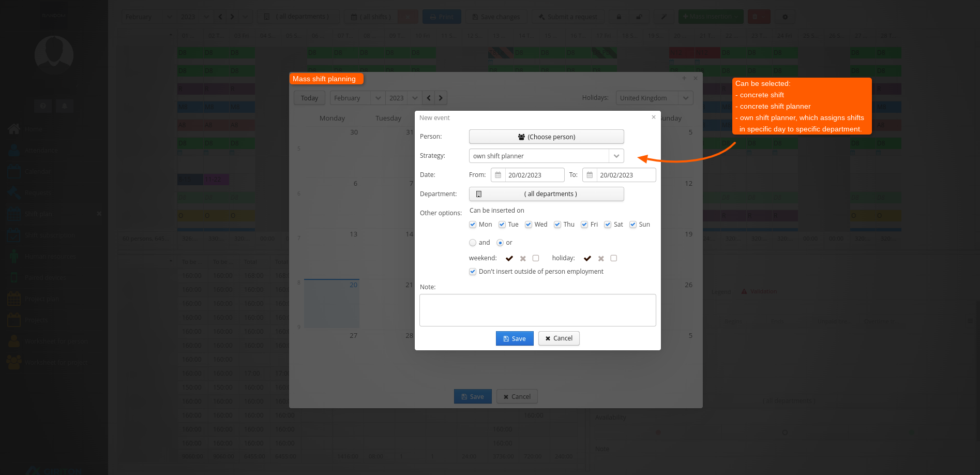Click the (Choose person) button
This screenshot has height=475, width=980.
coord(546,137)
